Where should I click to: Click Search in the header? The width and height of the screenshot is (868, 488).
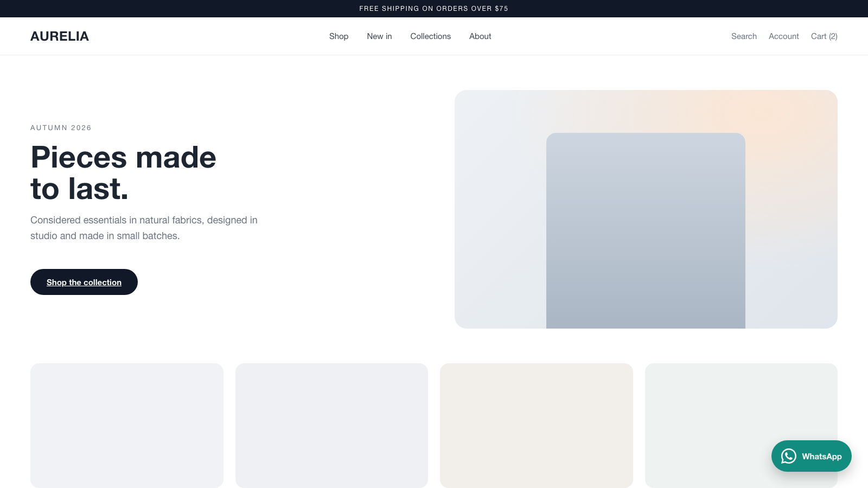click(x=744, y=36)
